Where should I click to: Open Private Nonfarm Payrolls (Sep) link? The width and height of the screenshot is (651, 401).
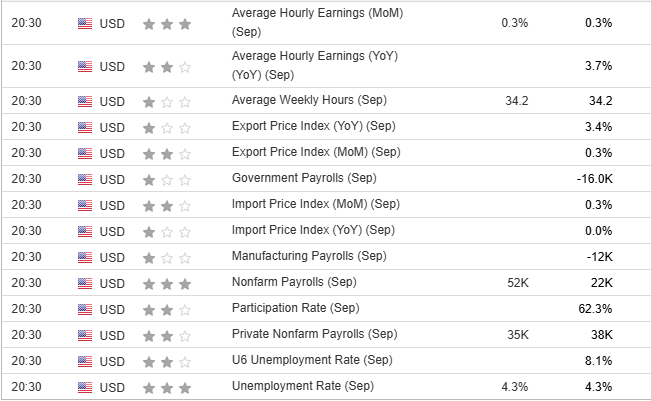point(314,334)
